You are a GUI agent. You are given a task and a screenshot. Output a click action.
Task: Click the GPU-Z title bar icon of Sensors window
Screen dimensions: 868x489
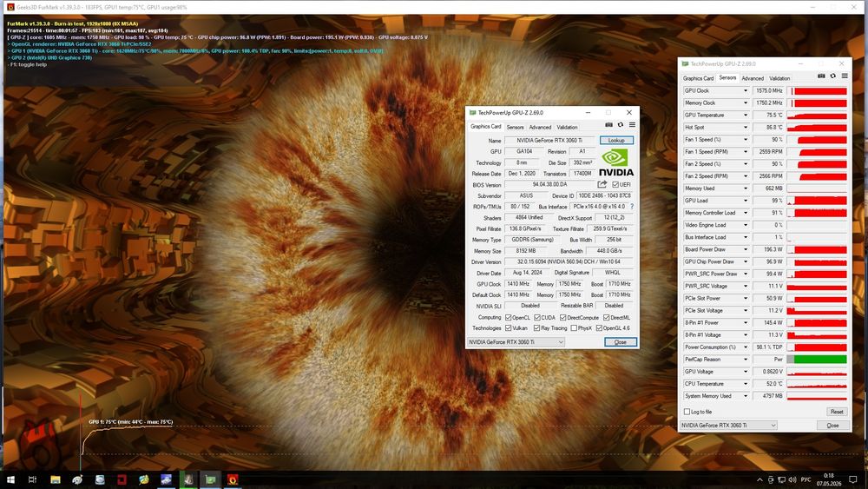click(x=685, y=64)
